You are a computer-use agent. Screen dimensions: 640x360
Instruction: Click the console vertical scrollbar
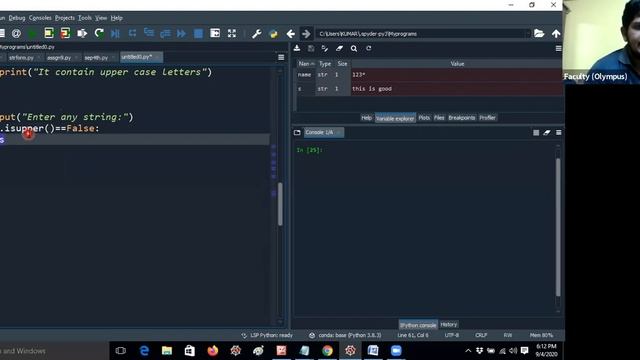[x=558, y=227]
